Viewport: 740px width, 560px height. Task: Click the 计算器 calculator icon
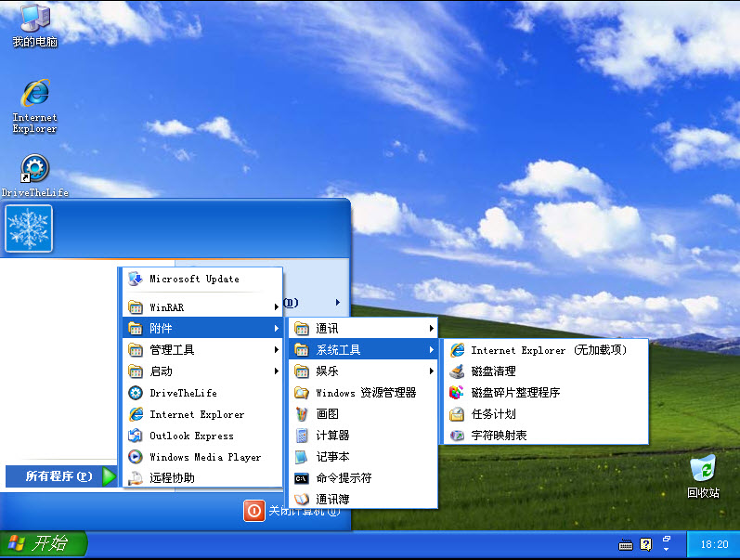point(302,436)
